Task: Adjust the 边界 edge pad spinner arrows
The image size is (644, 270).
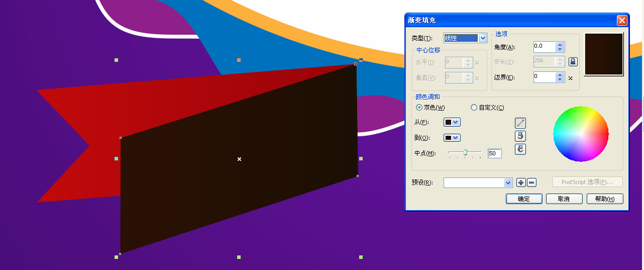Action: point(560,77)
